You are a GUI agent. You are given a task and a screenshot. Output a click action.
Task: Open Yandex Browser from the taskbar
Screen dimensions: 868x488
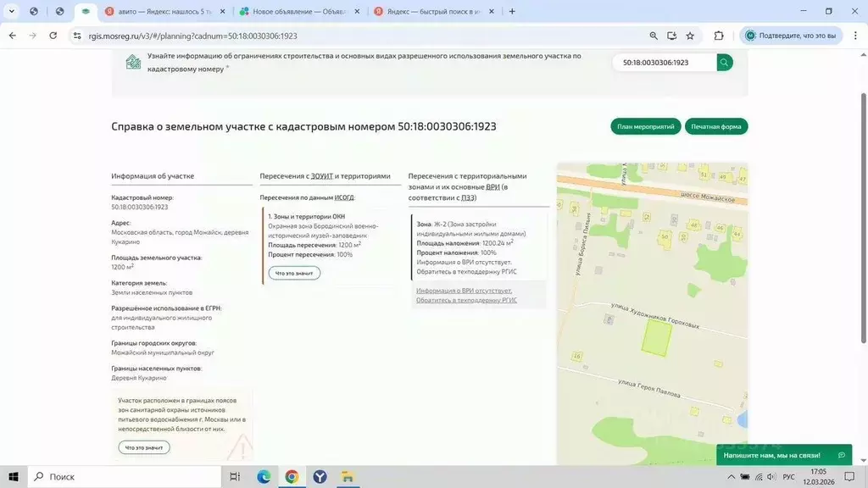[x=320, y=476]
